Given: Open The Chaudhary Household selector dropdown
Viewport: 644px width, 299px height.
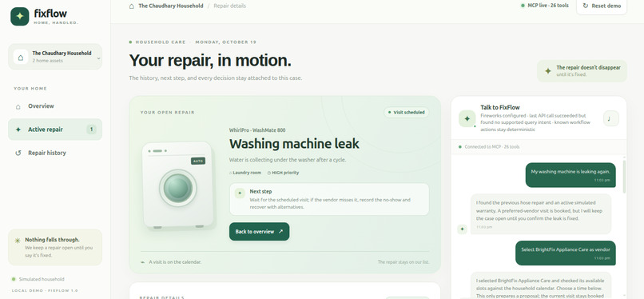Looking at the screenshot, I should click(55, 57).
